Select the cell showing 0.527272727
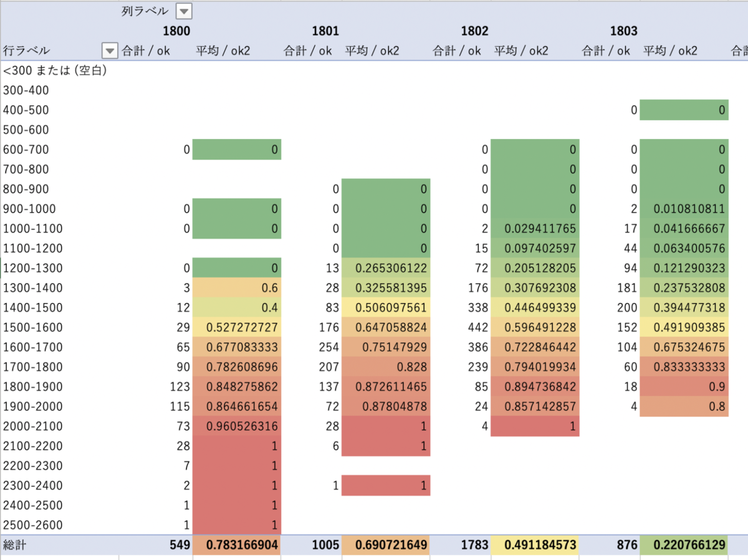 pos(237,327)
